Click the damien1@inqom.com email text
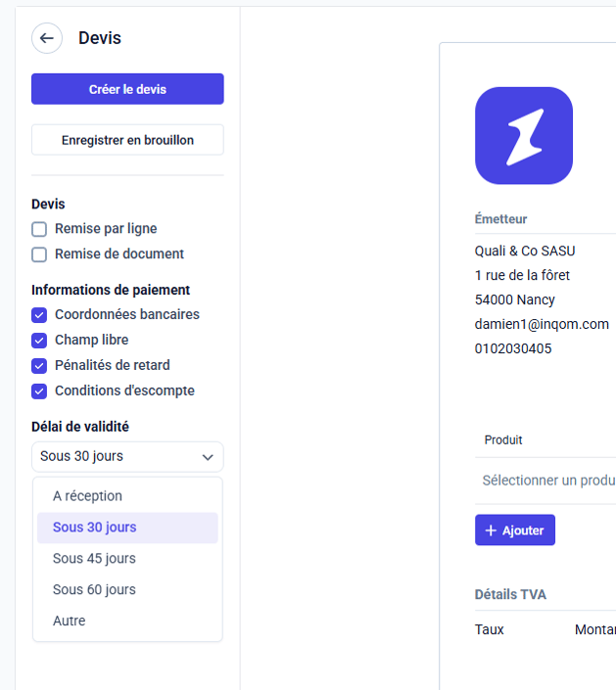Screen dimensions: 616x690 pyautogui.click(x=542, y=324)
